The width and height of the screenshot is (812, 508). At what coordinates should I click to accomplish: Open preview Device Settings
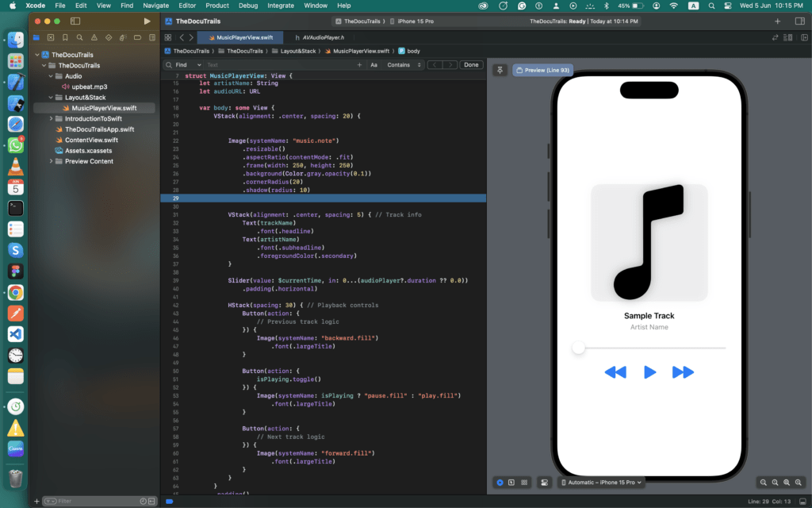click(544, 482)
